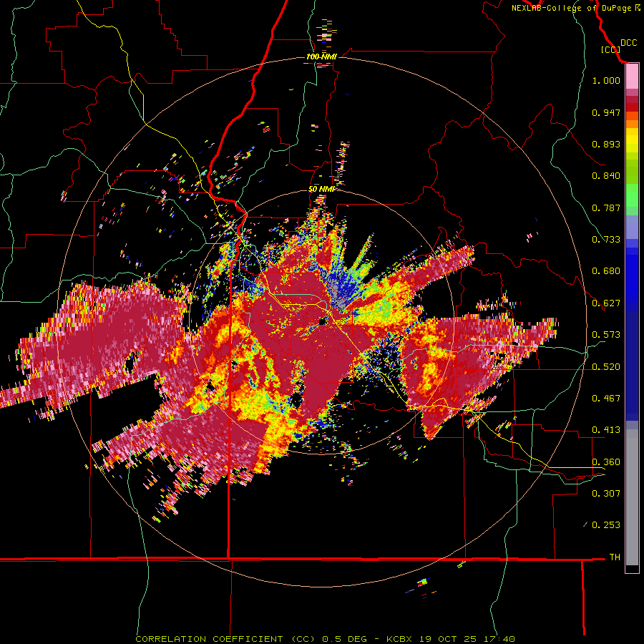The height and width of the screenshot is (644, 644).
Task: Click the CORRELATION COEFFICIENT caption text
Action: 209,639
